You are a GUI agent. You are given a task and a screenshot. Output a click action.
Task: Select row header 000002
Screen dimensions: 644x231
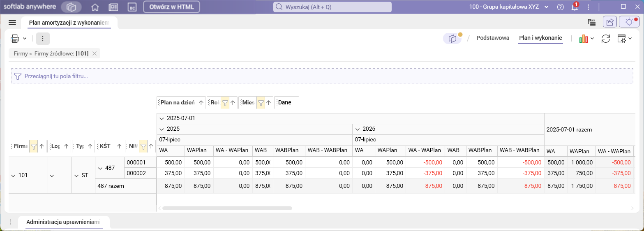(140, 173)
